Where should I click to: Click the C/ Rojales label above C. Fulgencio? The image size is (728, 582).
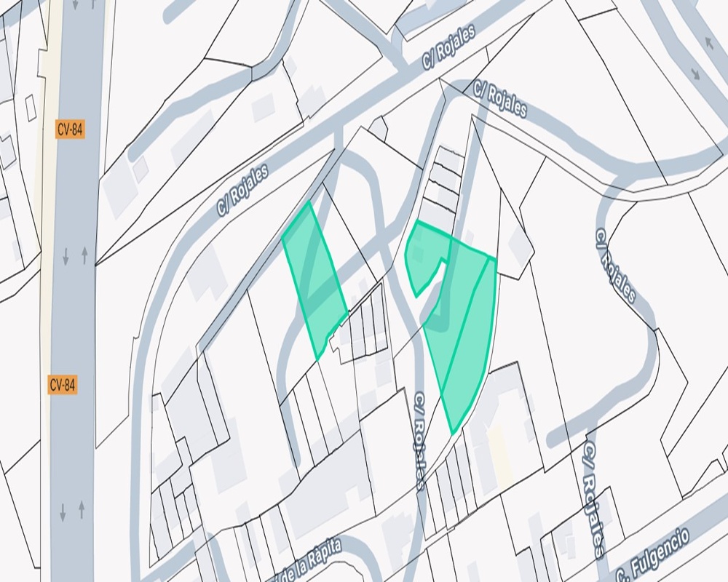tap(594, 499)
